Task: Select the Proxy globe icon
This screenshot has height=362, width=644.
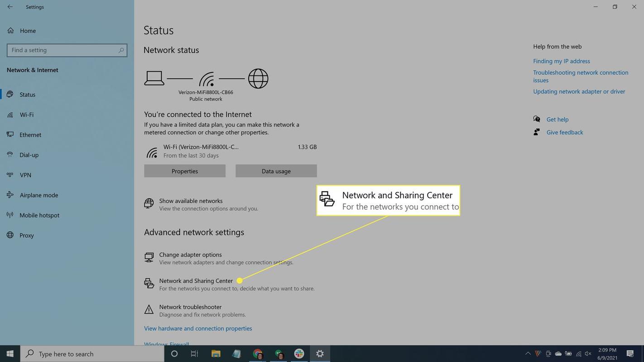Action: coord(10,235)
